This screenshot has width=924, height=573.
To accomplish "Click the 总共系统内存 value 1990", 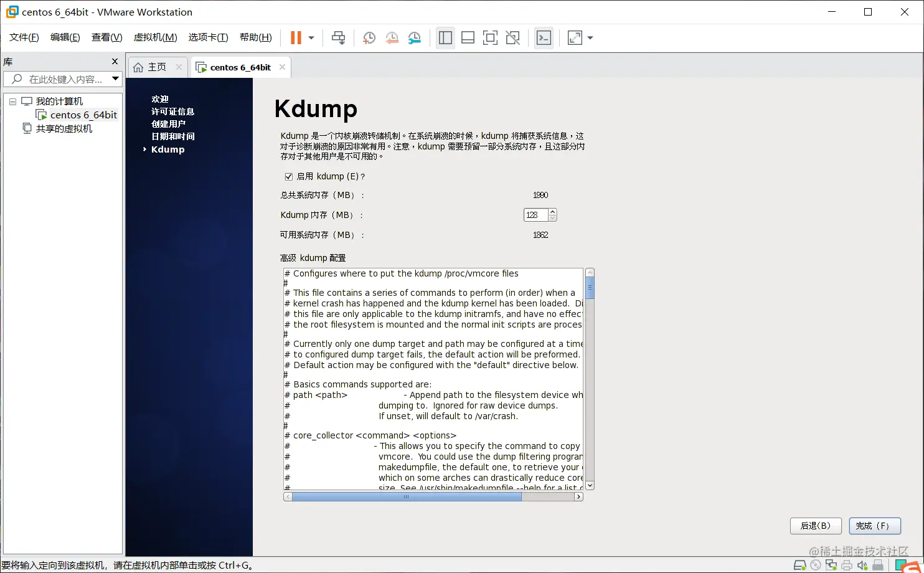I will [x=540, y=195].
